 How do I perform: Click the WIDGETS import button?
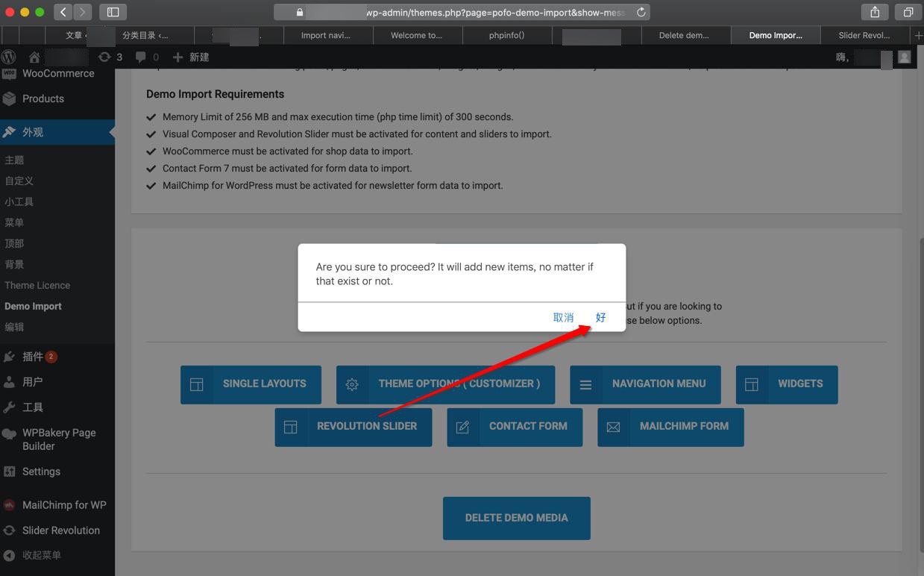787,384
